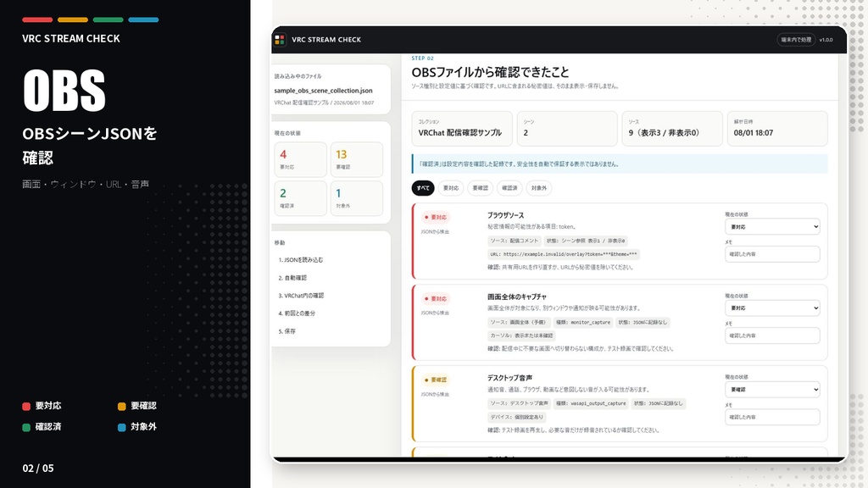
Task: Open the status dropdown for ブラウザソース
Action: 772,227
